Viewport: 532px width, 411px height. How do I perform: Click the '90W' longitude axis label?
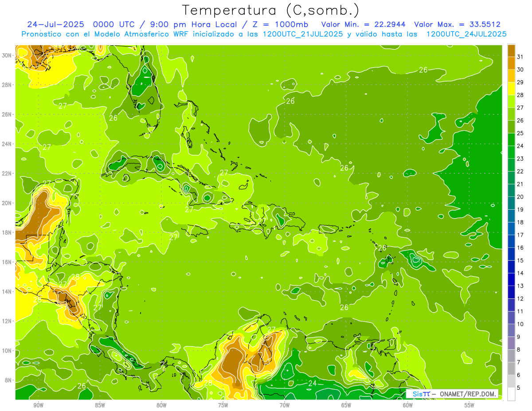click(38, 406)
